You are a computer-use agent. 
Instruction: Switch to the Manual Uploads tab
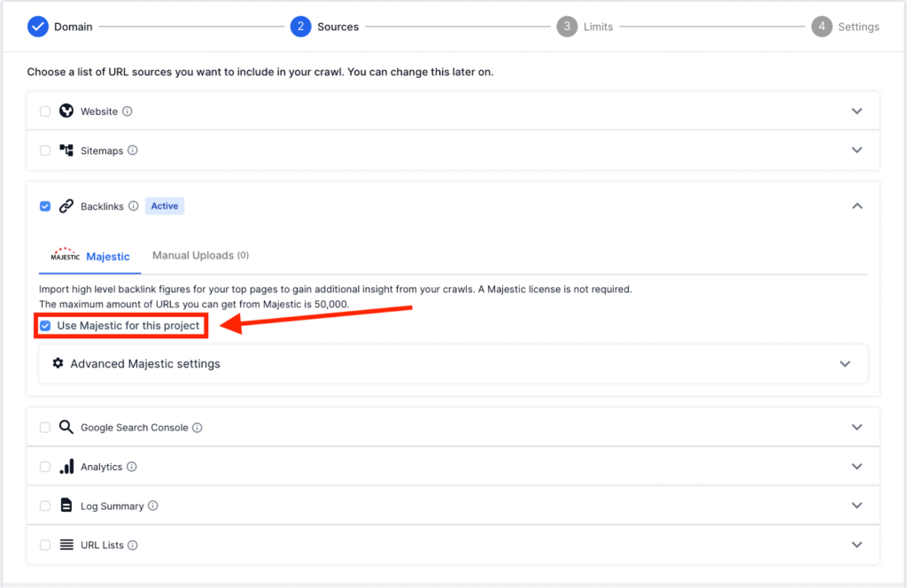(200, 255)
